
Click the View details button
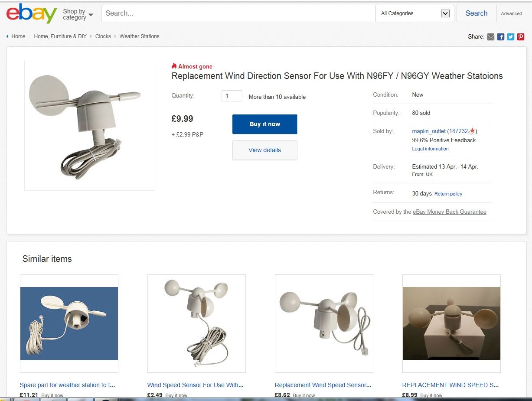[264, 150]
